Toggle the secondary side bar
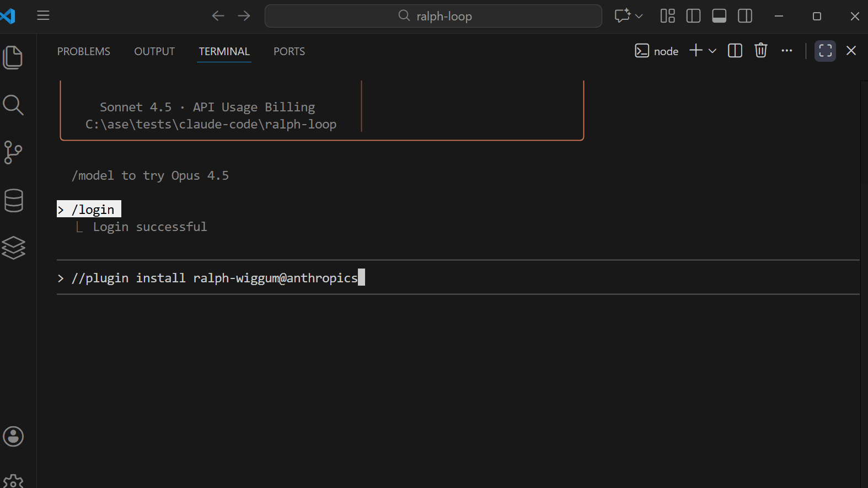The image size is (868, 488). (745, 16)
